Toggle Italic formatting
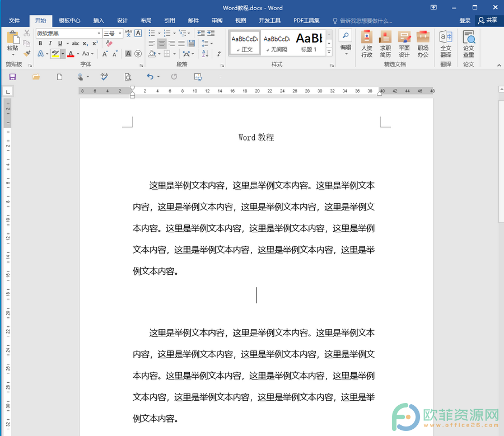504x436 pixels. [x=50, y=43]
